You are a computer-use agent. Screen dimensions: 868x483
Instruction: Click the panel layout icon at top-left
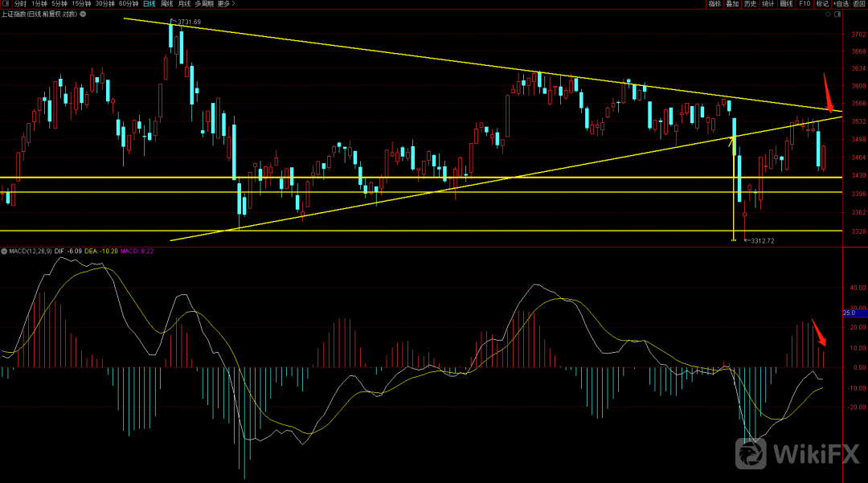point(5,4)
